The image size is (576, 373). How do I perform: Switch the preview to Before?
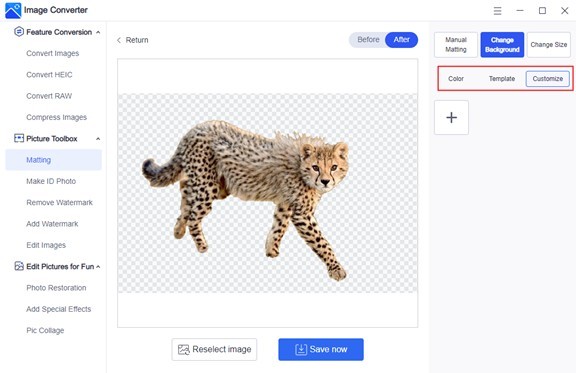(368, 40)
